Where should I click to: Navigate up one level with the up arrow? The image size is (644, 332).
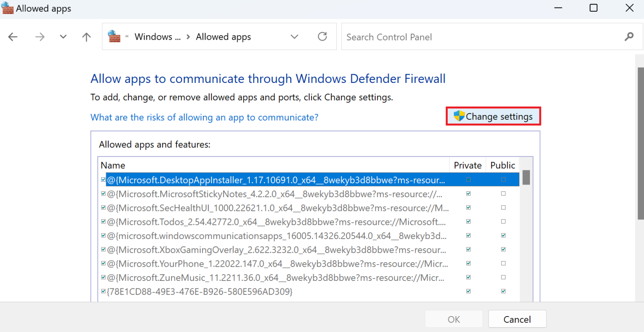pos(86,36)
